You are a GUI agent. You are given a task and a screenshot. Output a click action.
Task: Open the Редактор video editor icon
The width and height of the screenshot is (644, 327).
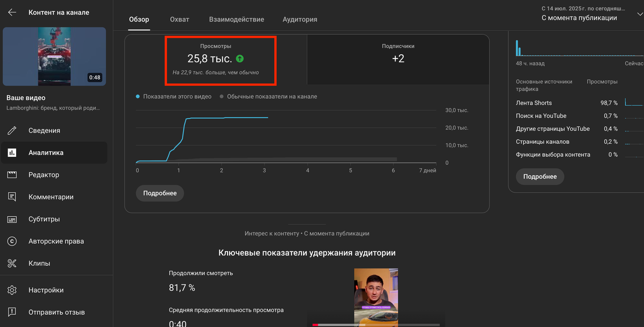13,175
